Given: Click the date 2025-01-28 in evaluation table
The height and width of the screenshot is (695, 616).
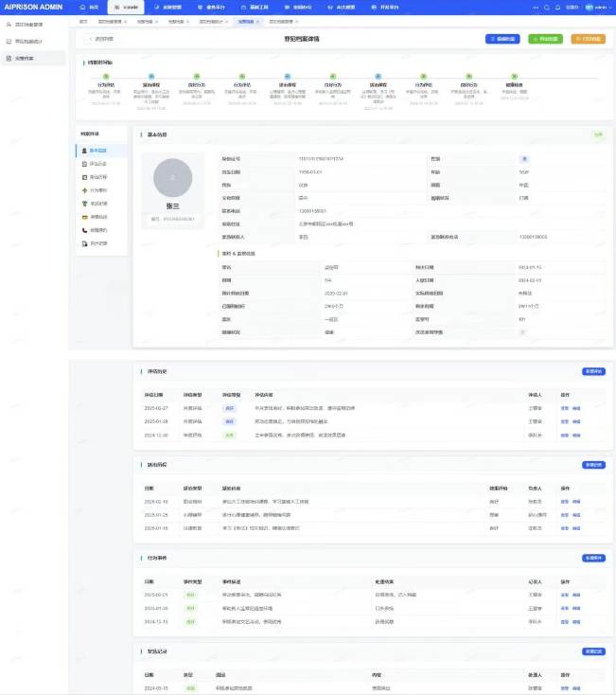Looking at the screenshot, I should pyautogui.click(x=156, y=421).
